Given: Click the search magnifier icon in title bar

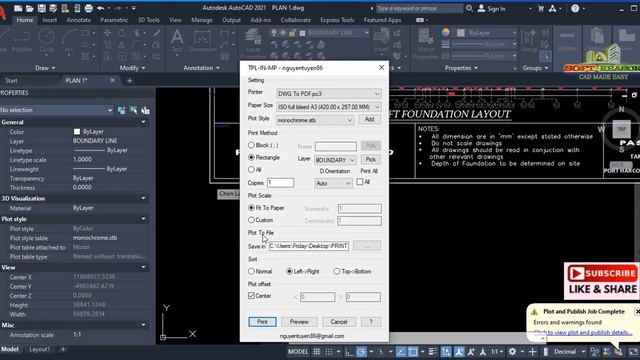Looking at the screenshot, I should tap(469, 8).
